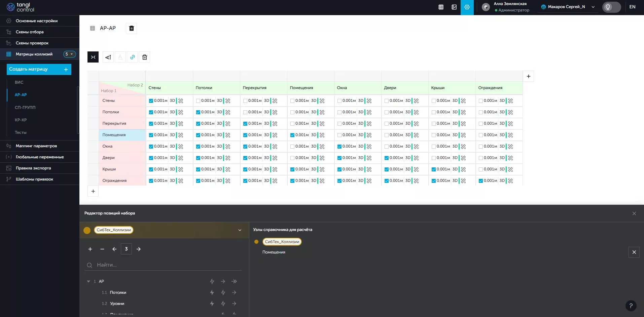Open Правила экспорта in the sidebar
Screen dimensions: 644x317
(x=33, y=168)
